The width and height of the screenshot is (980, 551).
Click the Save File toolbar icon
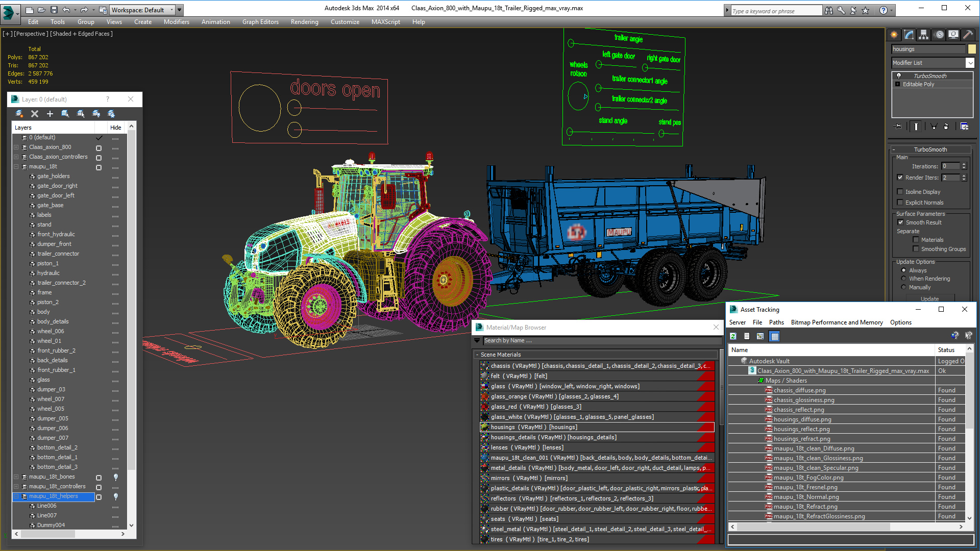54,10
